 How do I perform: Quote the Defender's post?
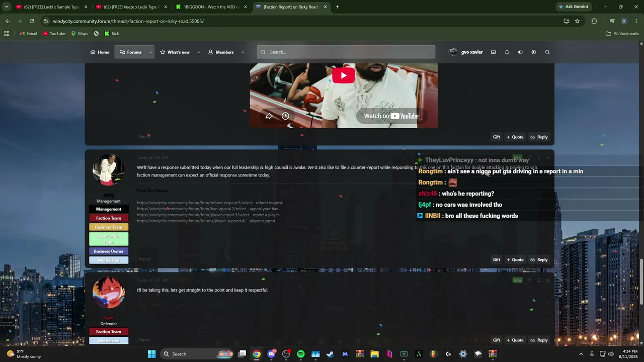[515, 340]
